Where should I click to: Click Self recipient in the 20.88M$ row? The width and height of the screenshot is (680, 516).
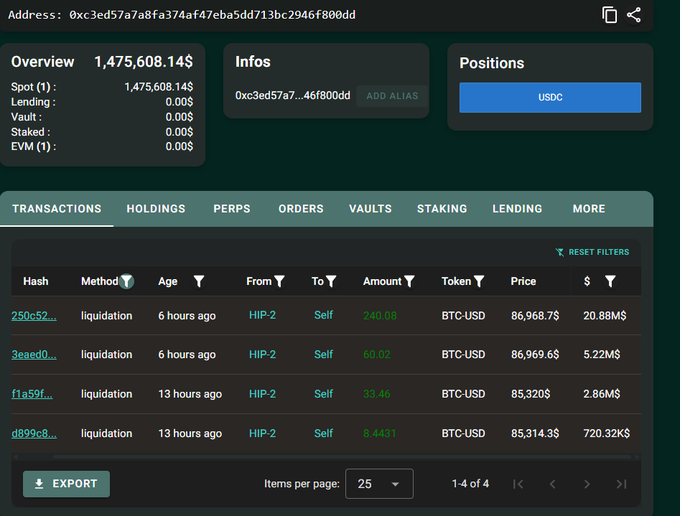(x=324, y=315)
